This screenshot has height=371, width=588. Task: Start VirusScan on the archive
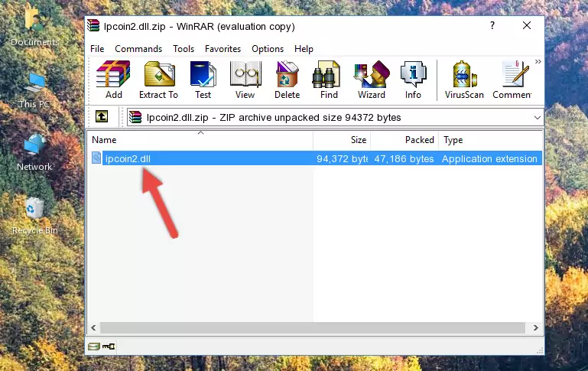tap(464, 80)
